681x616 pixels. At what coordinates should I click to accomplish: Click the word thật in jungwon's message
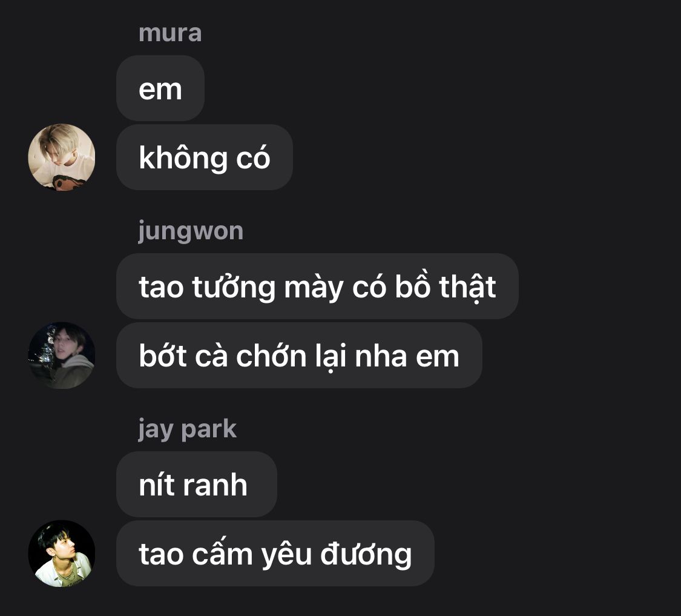tap(467, 287)
